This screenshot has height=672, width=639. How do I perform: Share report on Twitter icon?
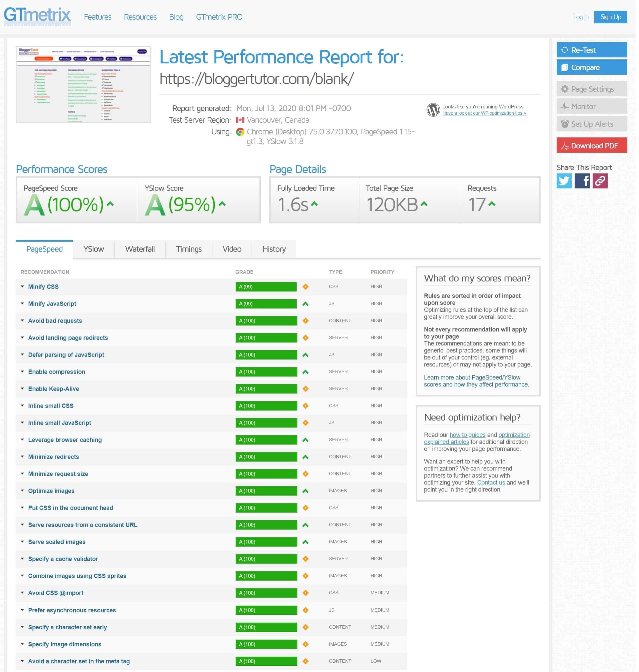[x=564, y=181]
